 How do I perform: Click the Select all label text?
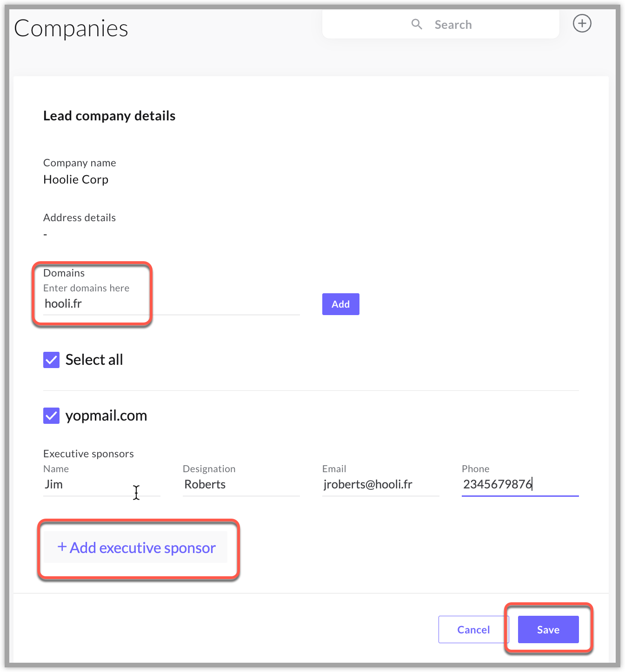click(94, 360)
